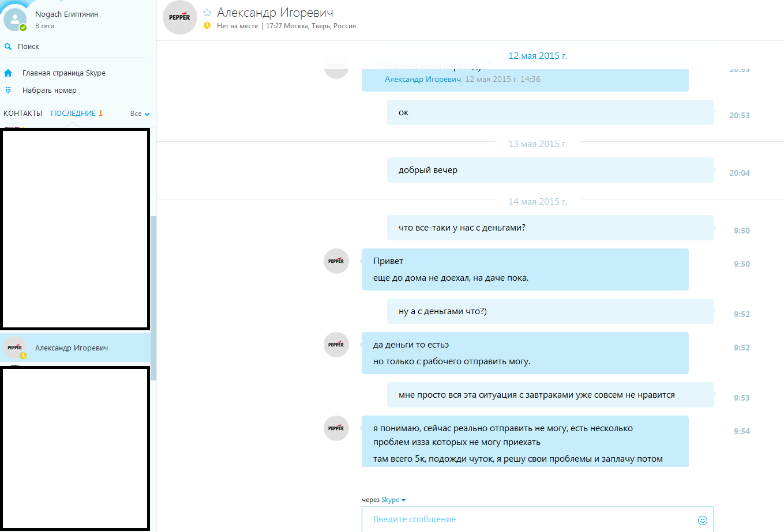
Task: Click message "но только с рабочего отправить могу."
Action: 452,361
